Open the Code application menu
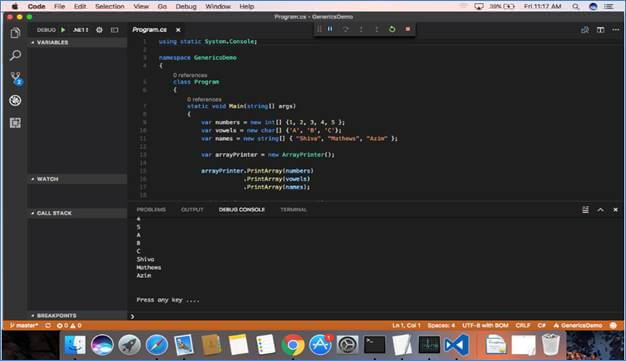This screenshot has width=626, height=361. tap(36, 6)
